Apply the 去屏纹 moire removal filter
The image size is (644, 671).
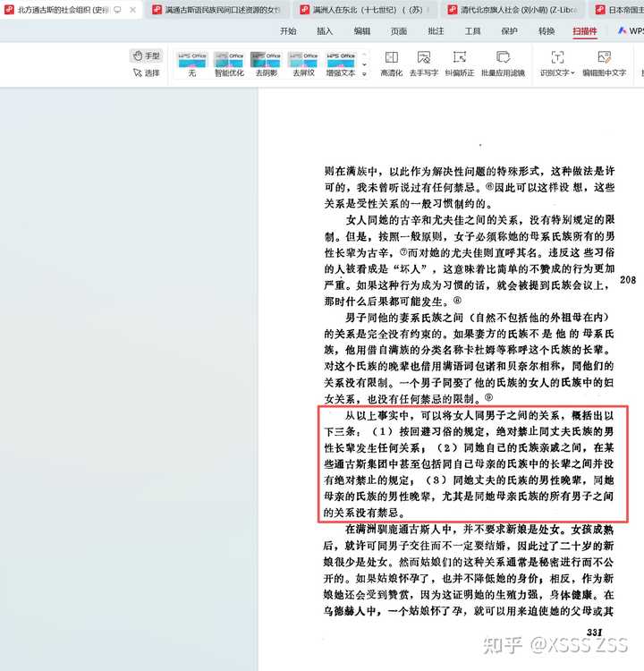click(303, 63)
